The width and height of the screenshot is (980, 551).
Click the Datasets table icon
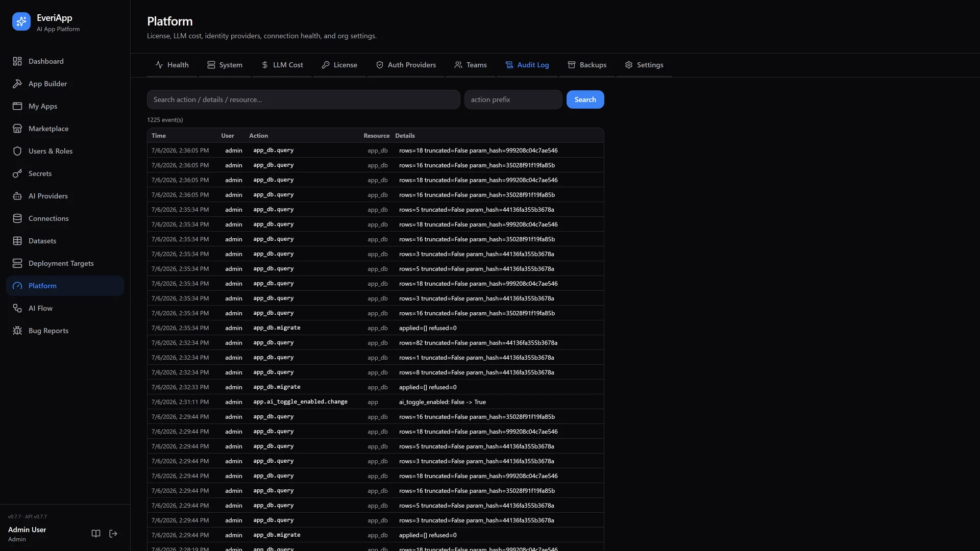[17, 241]
